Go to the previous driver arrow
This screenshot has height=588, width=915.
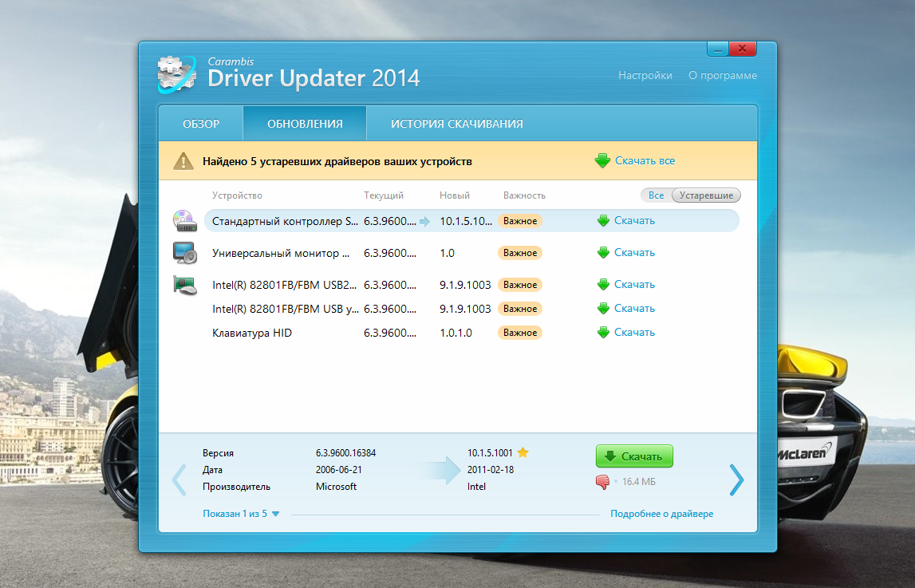(x=179, y=479)
